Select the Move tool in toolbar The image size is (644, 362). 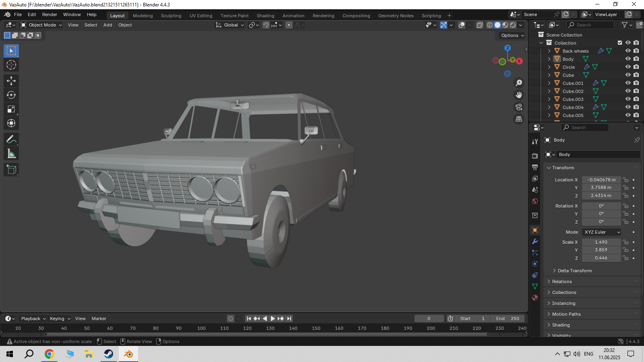point(11,81)
